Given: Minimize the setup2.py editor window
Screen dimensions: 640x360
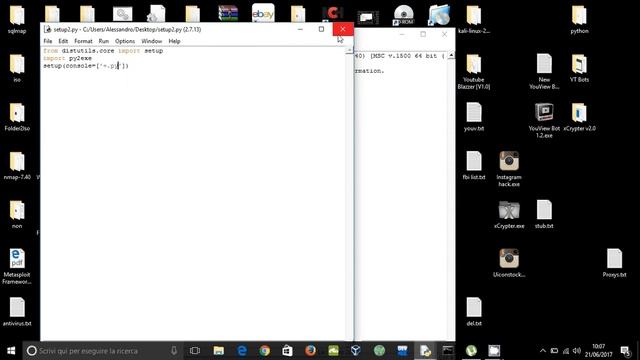Looking at the screenshot, I should click(300, 29).
